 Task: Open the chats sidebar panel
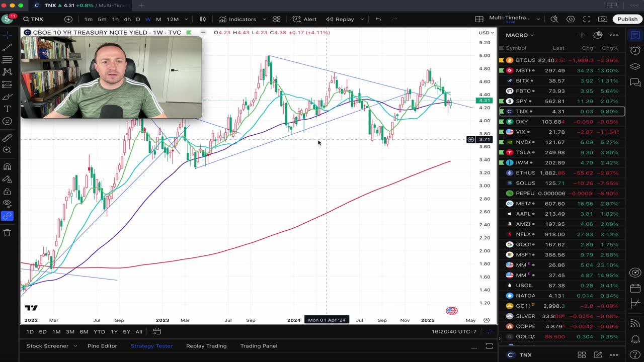[635, 82]
